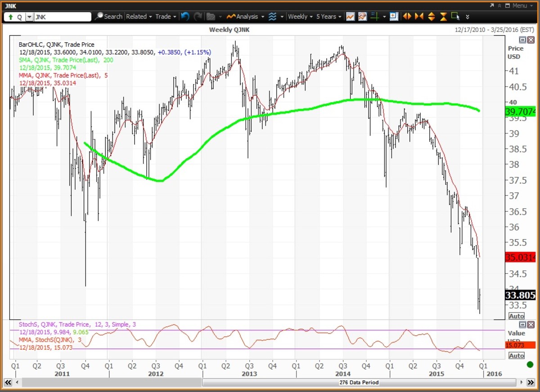540x392 pixels.
Task: Click the SMA, QJNK, Trade Price(Last), 200 legend
Action: [x=66, y=60]
